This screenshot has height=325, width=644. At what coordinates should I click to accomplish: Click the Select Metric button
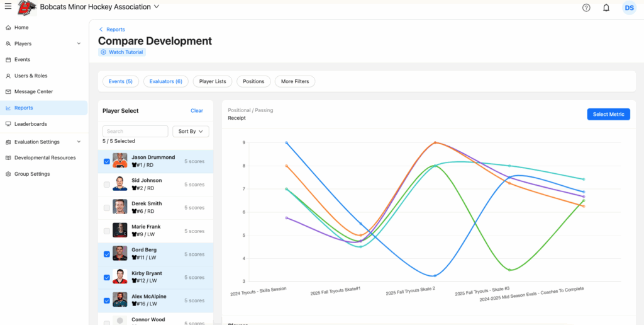click(608, 114)
